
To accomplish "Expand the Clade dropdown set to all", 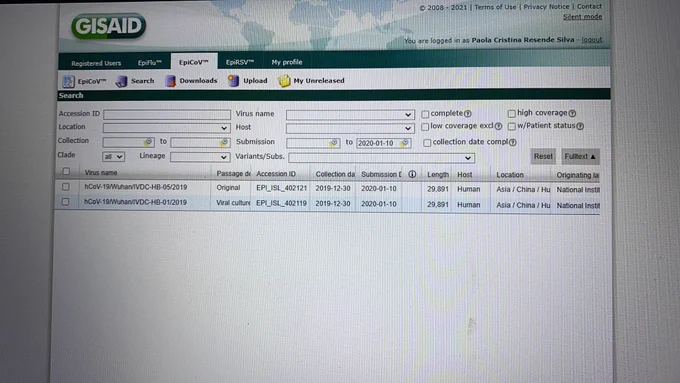I will coord(113,157).
